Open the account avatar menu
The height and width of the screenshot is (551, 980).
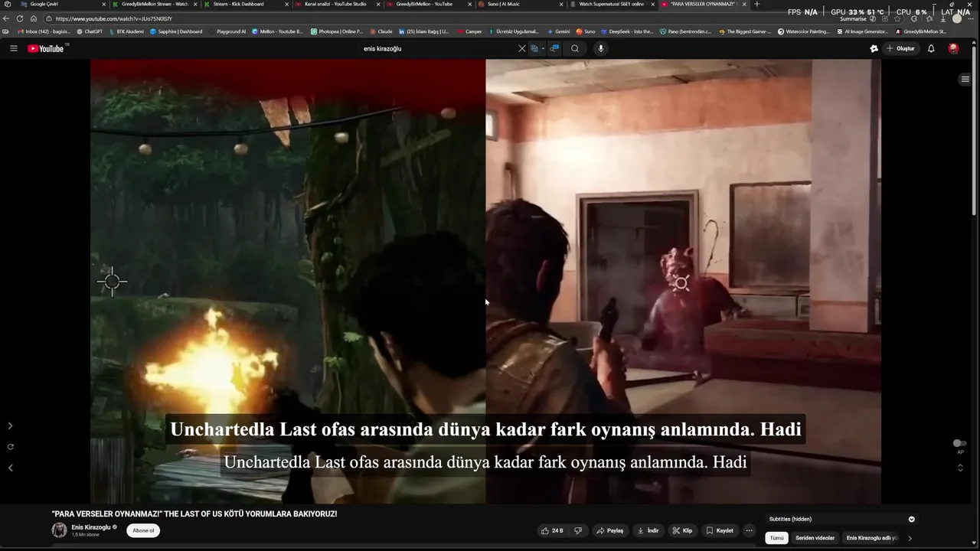pyautogui.click(x=953, y=48)
